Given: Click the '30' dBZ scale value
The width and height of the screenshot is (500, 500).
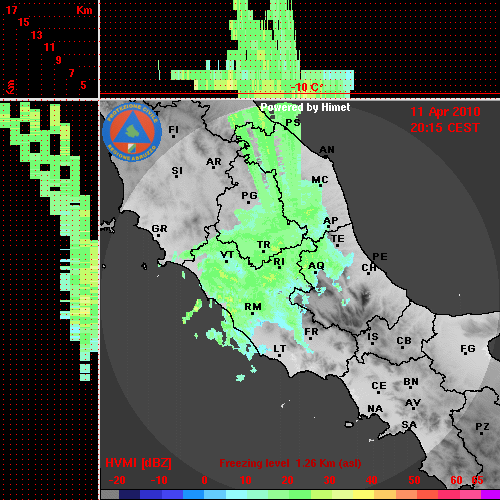Looking at the screenshot, I should click(x=330, y=480).
